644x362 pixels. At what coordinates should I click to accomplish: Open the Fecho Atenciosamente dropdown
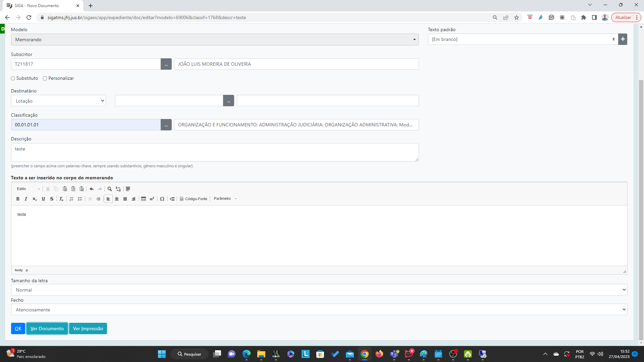click(x=319, y=310)
